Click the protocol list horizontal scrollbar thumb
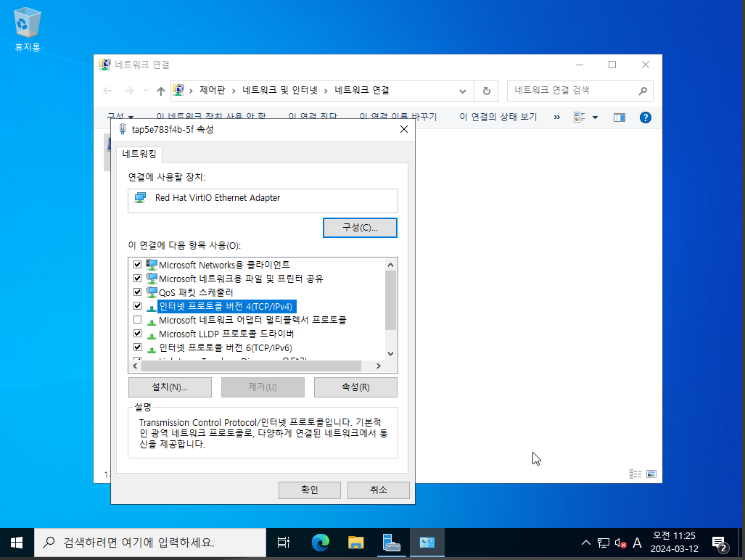Screen dimensions: 745x560 251,366
